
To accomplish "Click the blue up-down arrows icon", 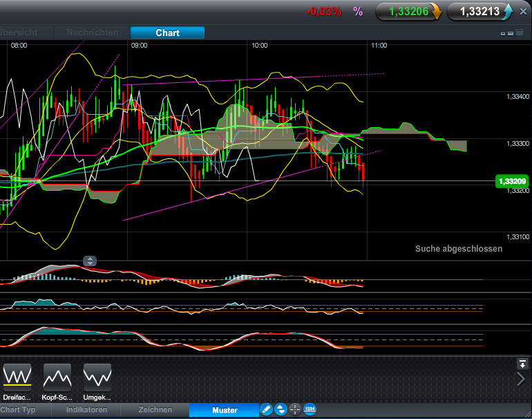I will [x=281, y=410].
